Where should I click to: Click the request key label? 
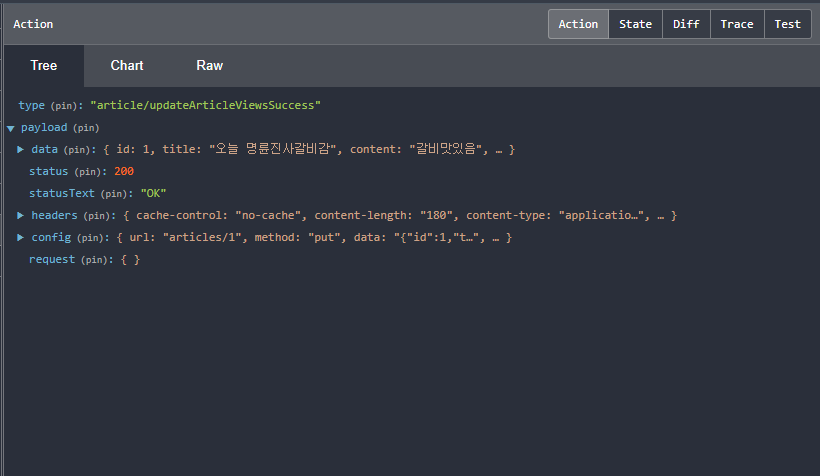click(52, 259)
